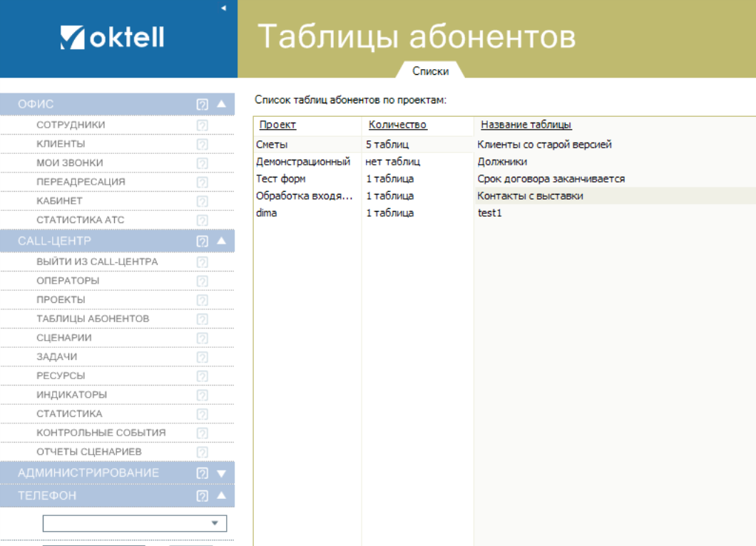Open help icon in Администрирование header

pyautogui.click(x=202, y=473)
